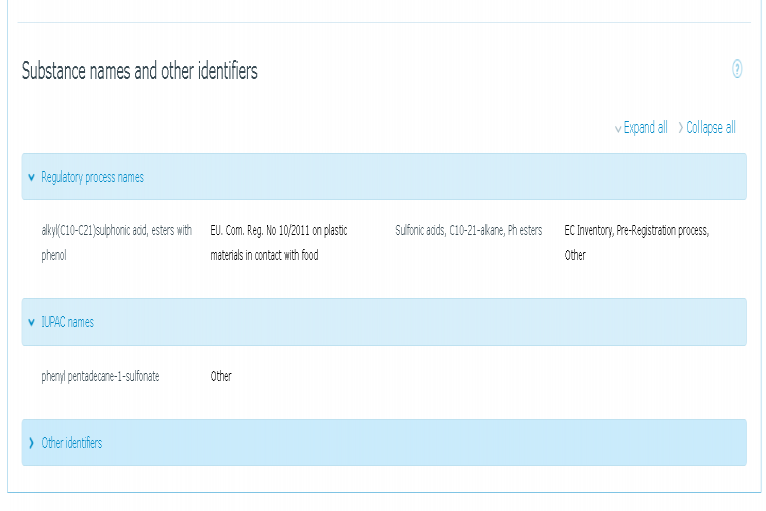Click the help question mark icon
This screenshot has height=511, width=766.
click(x=737, y=69)
